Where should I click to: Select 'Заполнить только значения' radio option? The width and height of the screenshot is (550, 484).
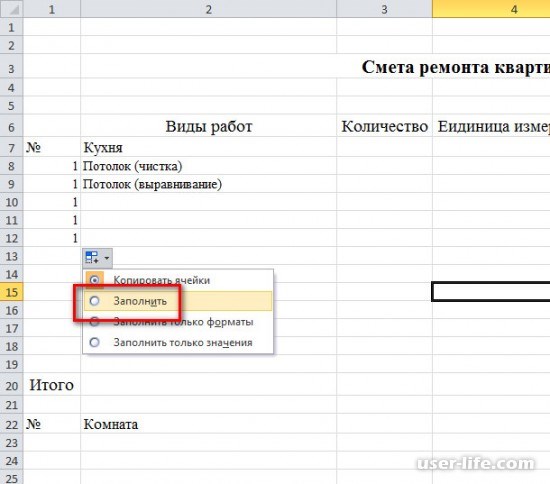point(94,342)
